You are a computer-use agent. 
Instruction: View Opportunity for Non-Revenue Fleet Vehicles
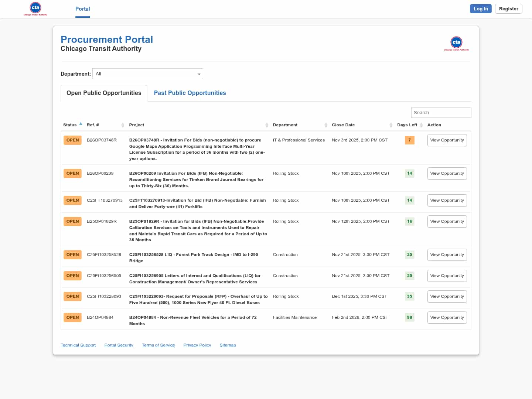pyautogui.click(x=447, y=318)
